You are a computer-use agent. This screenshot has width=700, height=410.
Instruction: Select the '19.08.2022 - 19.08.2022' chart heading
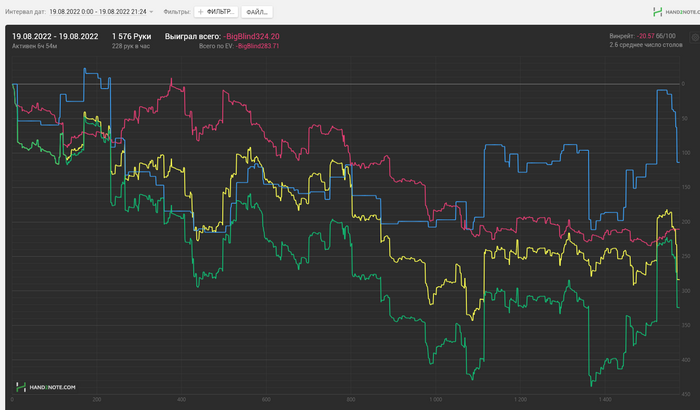[x=55, y=36]
